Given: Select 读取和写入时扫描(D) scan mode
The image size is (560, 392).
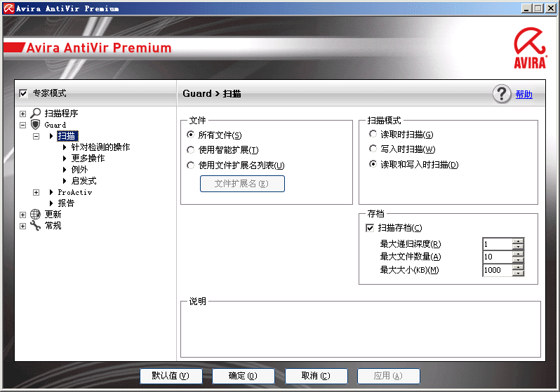Looking at the screenshot, I should [373, 164].
